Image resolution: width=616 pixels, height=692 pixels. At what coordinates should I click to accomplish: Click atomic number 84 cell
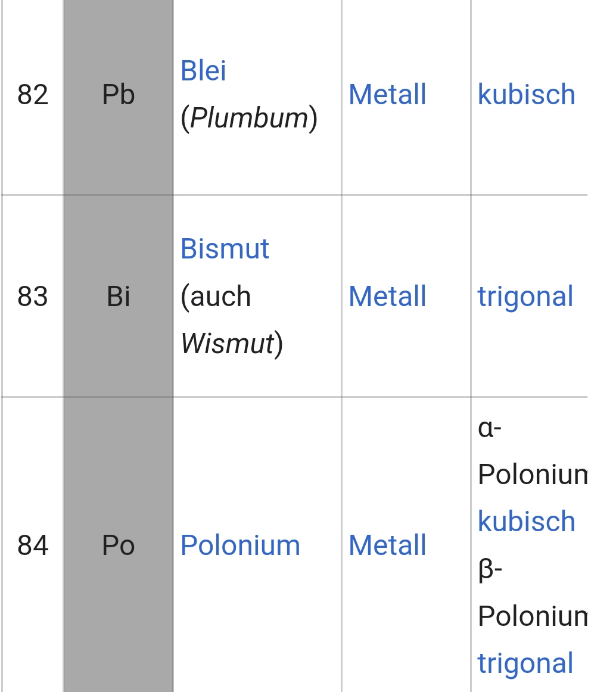point(33,545)
